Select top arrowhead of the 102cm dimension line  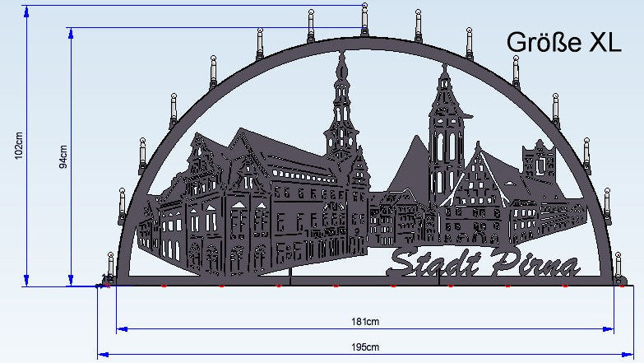pyautogui.click(x=28, y=10)
